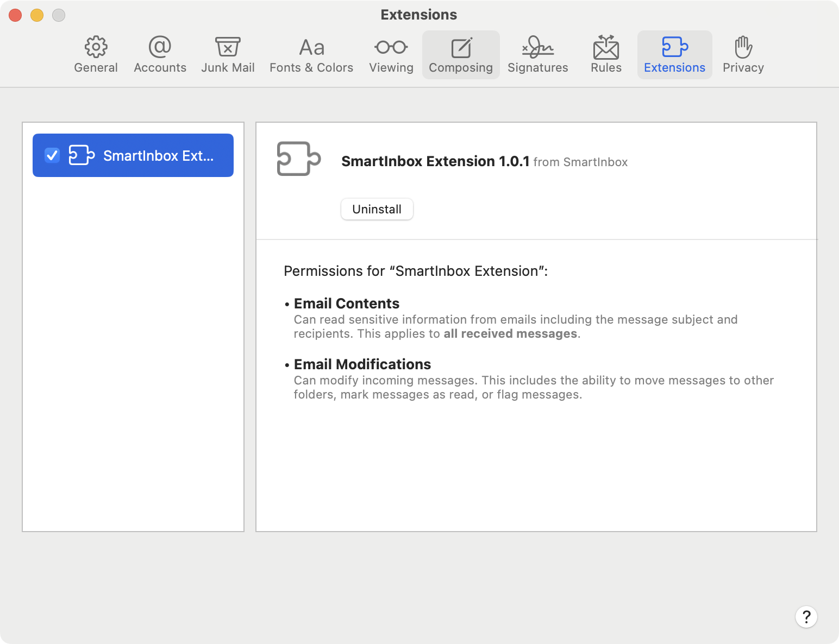Click the 'from SmartInbox' text
The width and height of the screenshot is (839, 644).
pos(580,162)
